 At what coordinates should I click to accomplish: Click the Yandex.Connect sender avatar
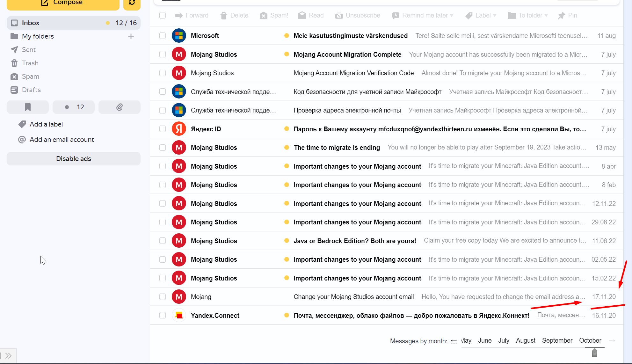(179, 316)
